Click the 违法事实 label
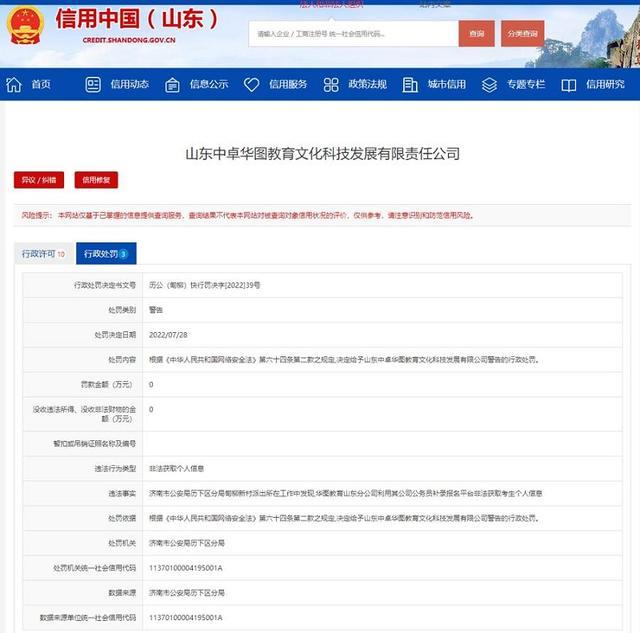The height and width of the screenshot is (633, 640). (x=122, y=493)
